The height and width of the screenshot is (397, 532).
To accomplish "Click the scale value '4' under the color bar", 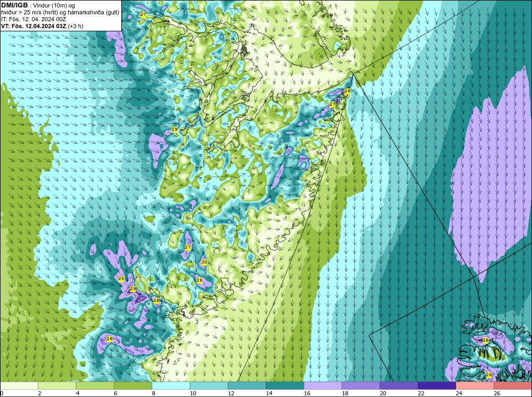I will click(78, 393).
